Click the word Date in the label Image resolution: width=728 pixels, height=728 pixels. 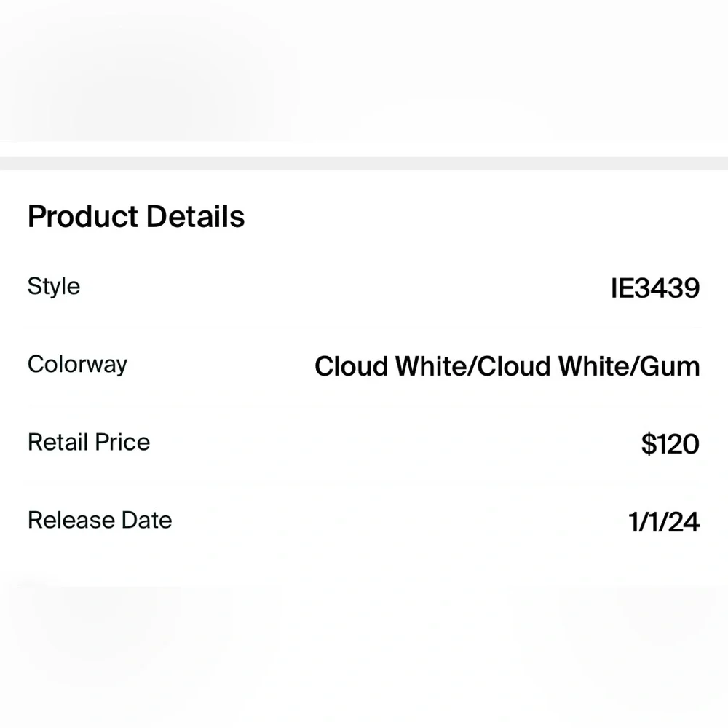[146, 520]
